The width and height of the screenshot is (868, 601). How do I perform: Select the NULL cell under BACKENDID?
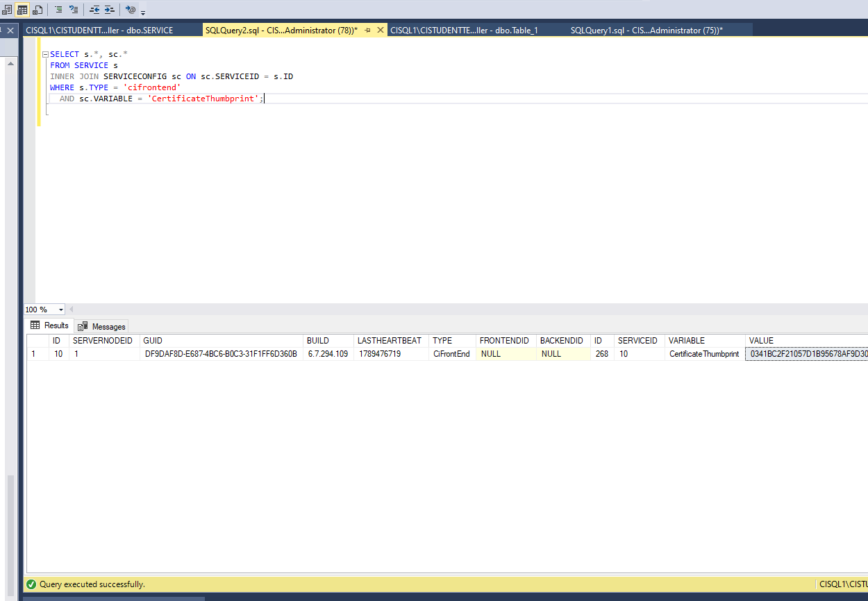pyautogui.click(x=564, y=354)
